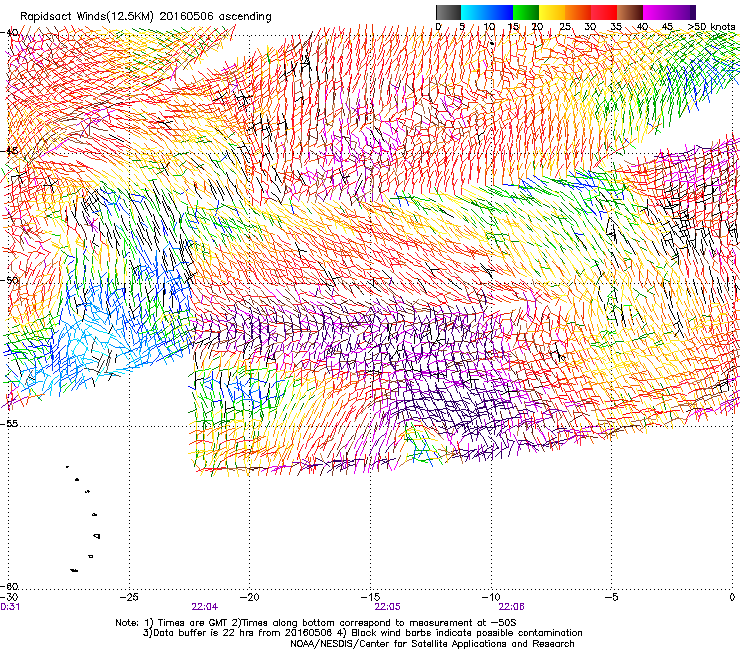Click the "-25" longitude axis label

click(129, 597)
